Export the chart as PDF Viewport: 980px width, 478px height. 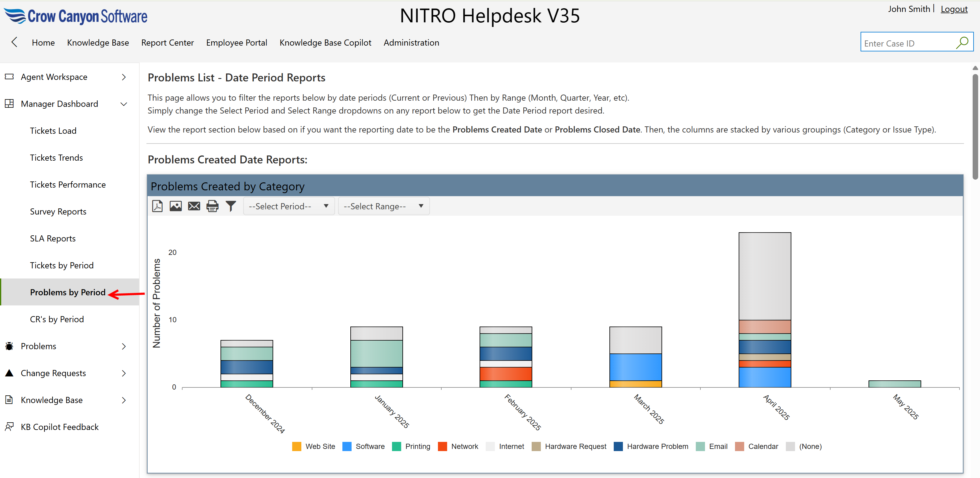157,206
